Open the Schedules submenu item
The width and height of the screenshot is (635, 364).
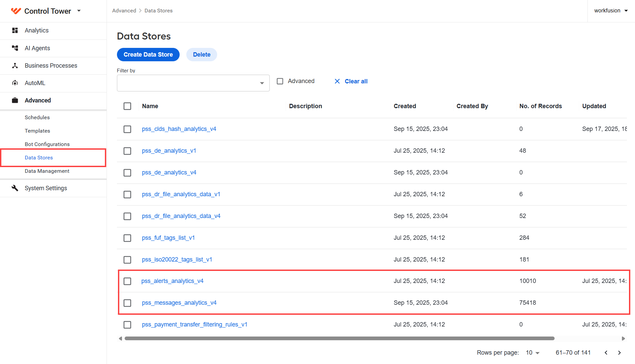37,118
